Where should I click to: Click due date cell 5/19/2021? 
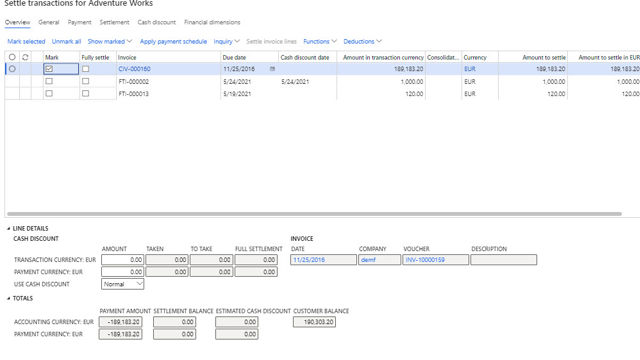(x=249, y=94)
